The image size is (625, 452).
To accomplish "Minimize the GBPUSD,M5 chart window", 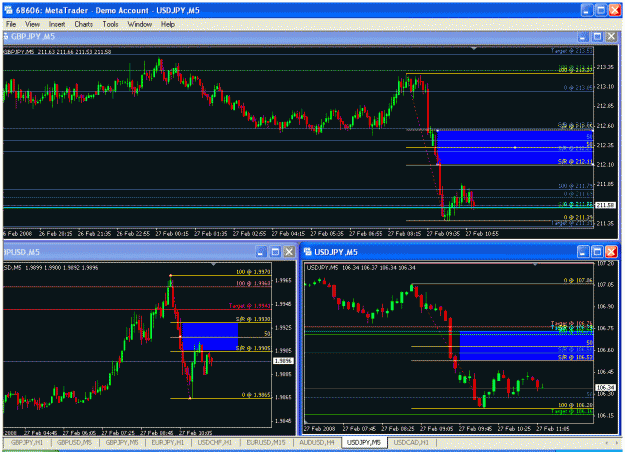I will (261, 252).
